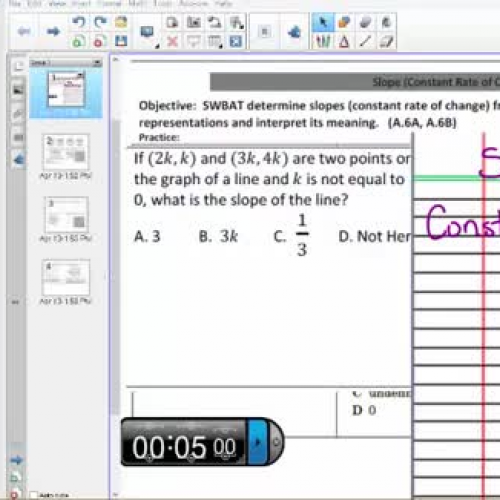This screenshot has height=500, width=500.
Task: Go to previous page with left arrow
Action: pyautogui.click(x=24, y=32)
